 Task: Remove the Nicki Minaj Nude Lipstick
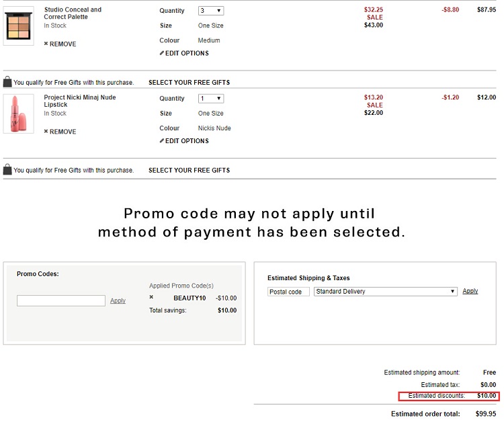coord(60,132)
